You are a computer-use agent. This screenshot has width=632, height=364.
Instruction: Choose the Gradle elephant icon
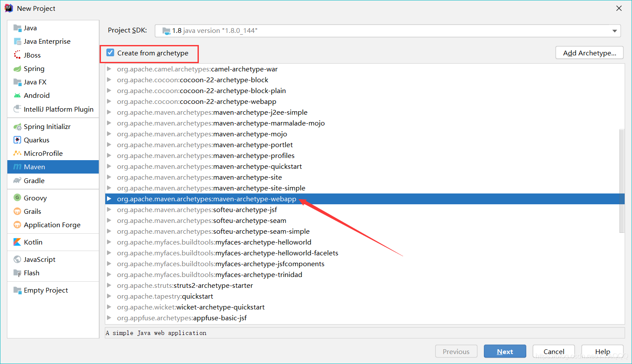click(x=17, y=180)
